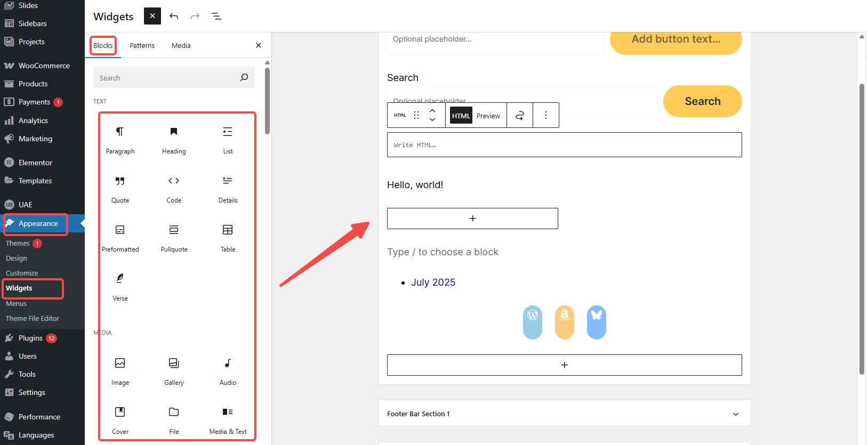Viewport: 868px width, 445px height.
Task: Expand Footer Bar Section 1 panel
Action: (x=735, y=414)
